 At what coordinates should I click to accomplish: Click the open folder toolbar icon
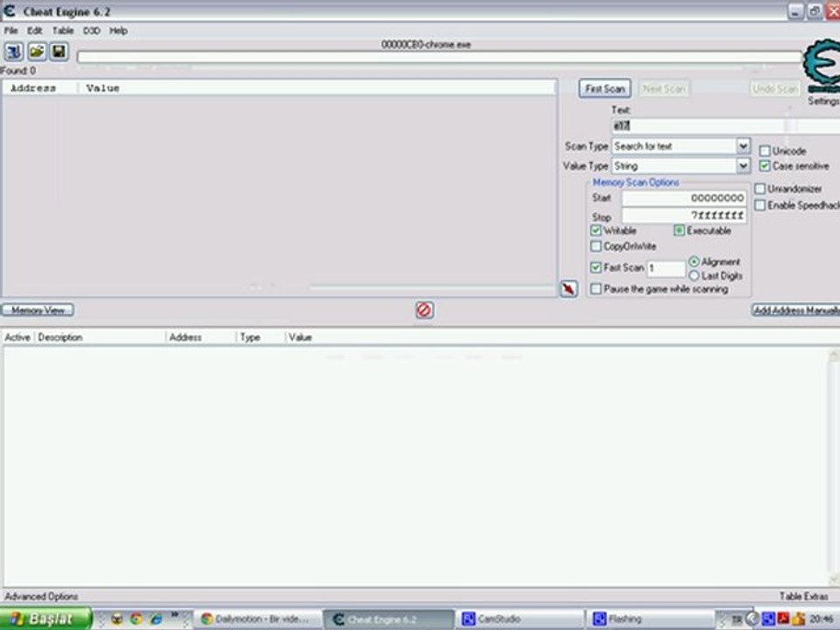(x=37, y=52)
